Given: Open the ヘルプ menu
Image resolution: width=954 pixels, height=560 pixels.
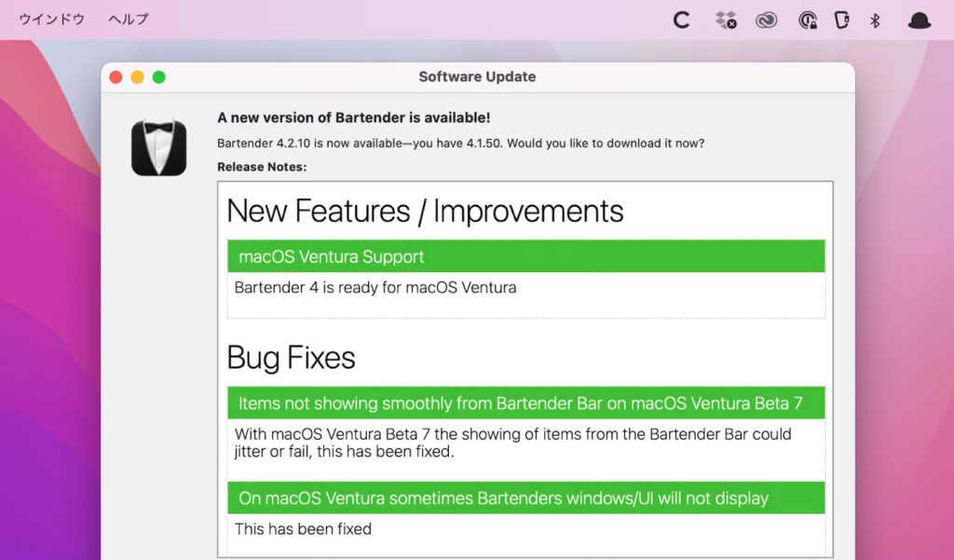Looking at the screenshot, I should click(x=129, y=19).
